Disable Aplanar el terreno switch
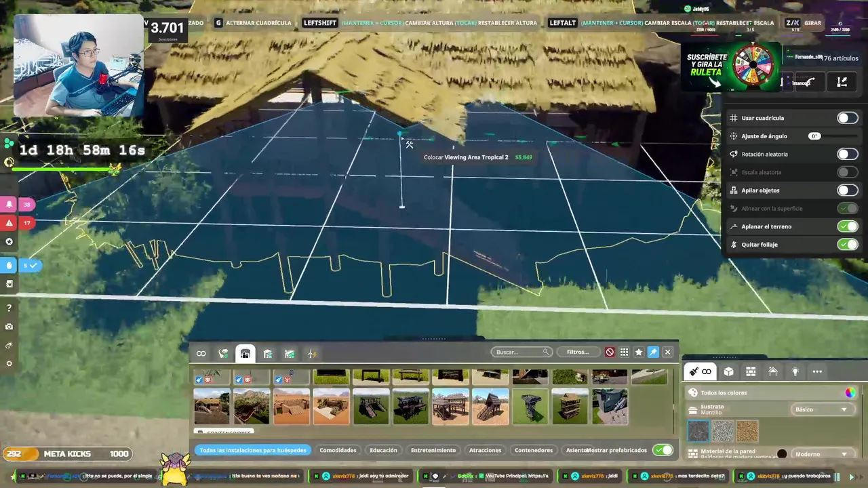 pos(847,226)
